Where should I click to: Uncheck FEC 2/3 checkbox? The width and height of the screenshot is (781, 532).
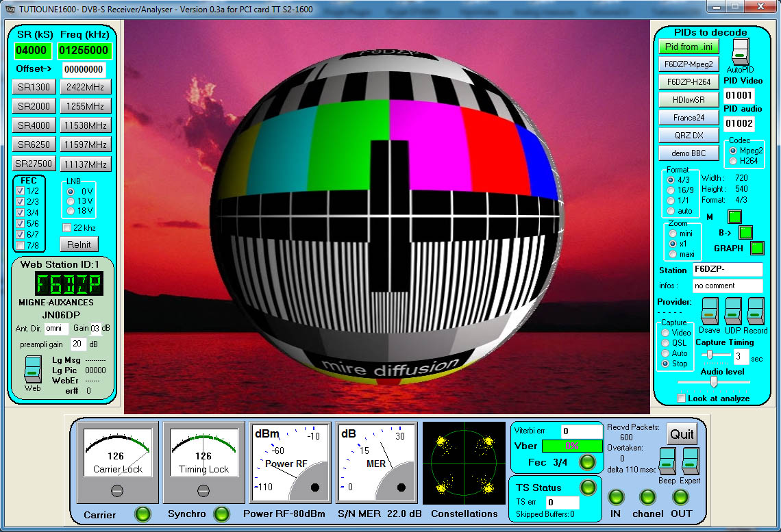coord(20,201)
